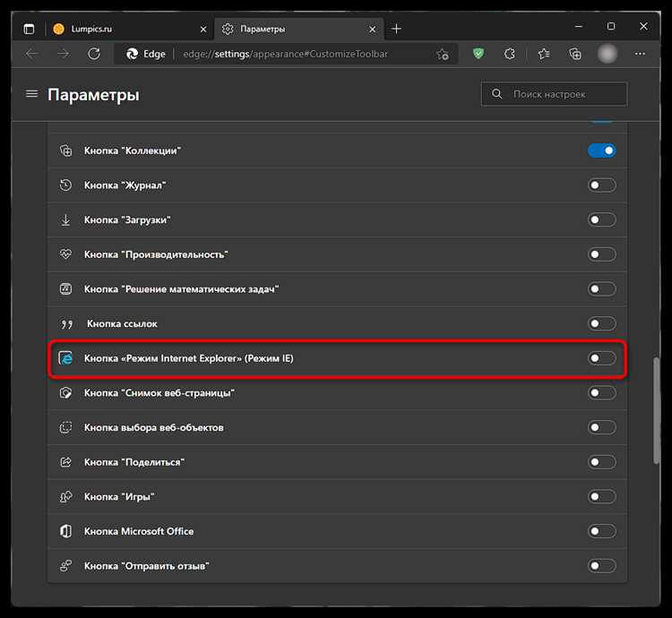Click the citation quotes icon

pos(66,324)
